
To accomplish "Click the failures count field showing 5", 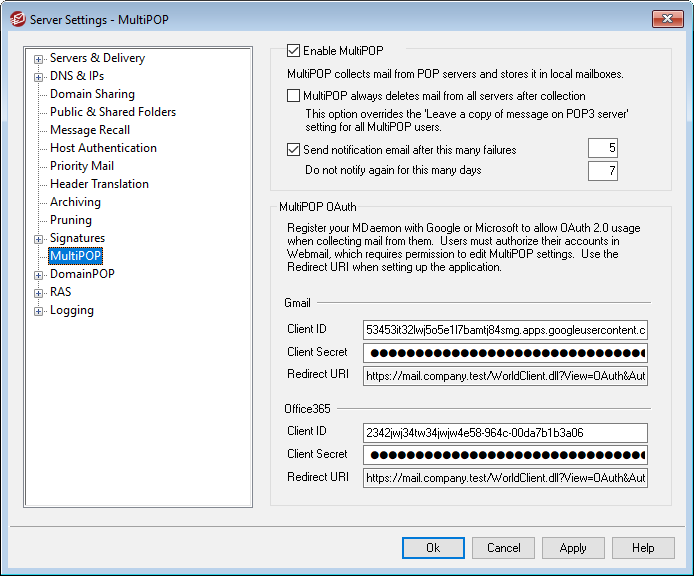I will tap(602, 149).
